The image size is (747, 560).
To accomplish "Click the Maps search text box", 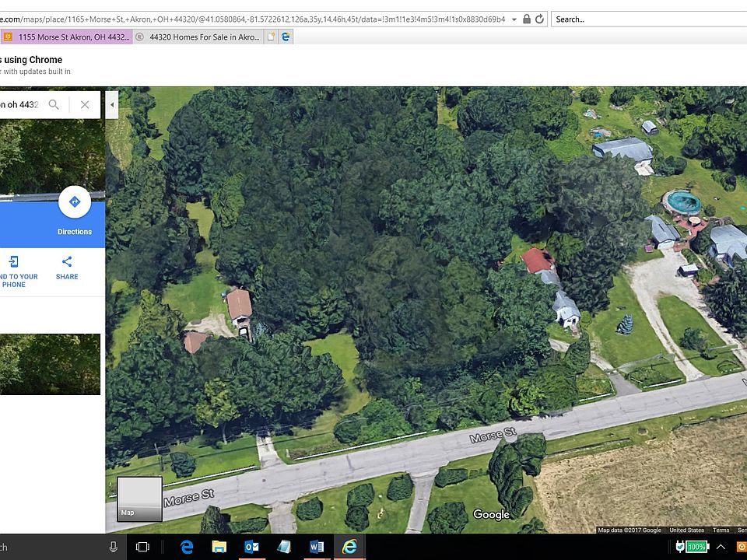I will (20, 104).
